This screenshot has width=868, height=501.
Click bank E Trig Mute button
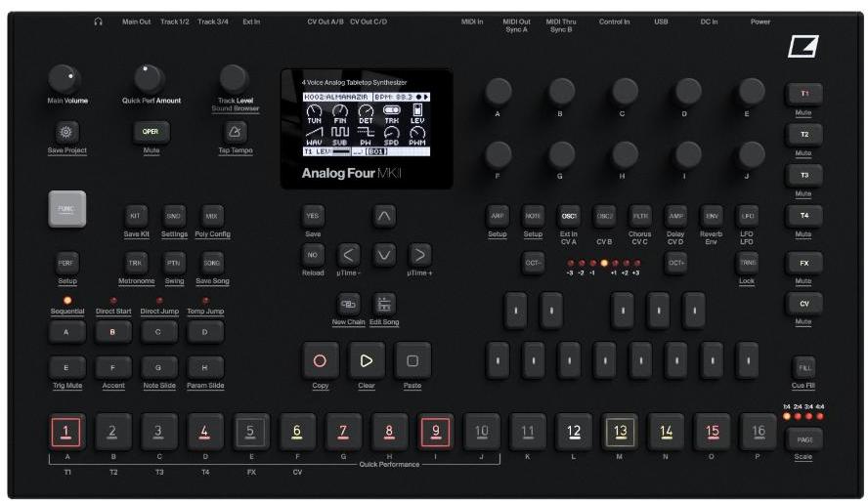(66, 368)
